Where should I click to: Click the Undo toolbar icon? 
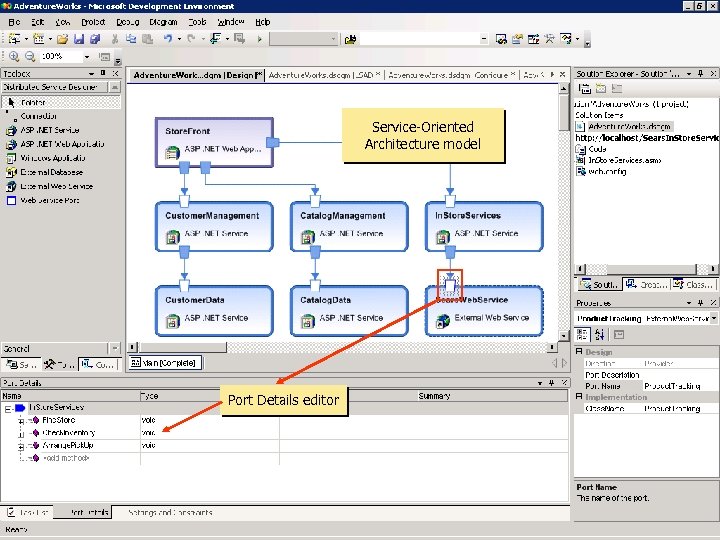click(168, 39)
